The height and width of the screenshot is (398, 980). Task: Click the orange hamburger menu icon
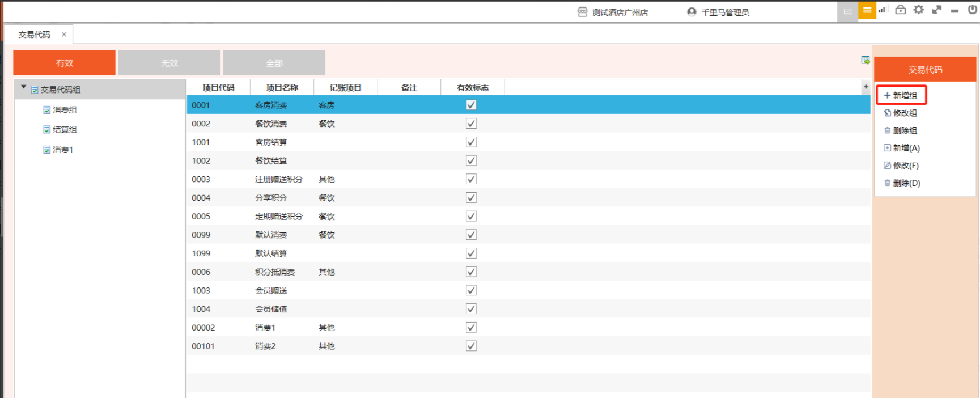[x=867, y=10]
